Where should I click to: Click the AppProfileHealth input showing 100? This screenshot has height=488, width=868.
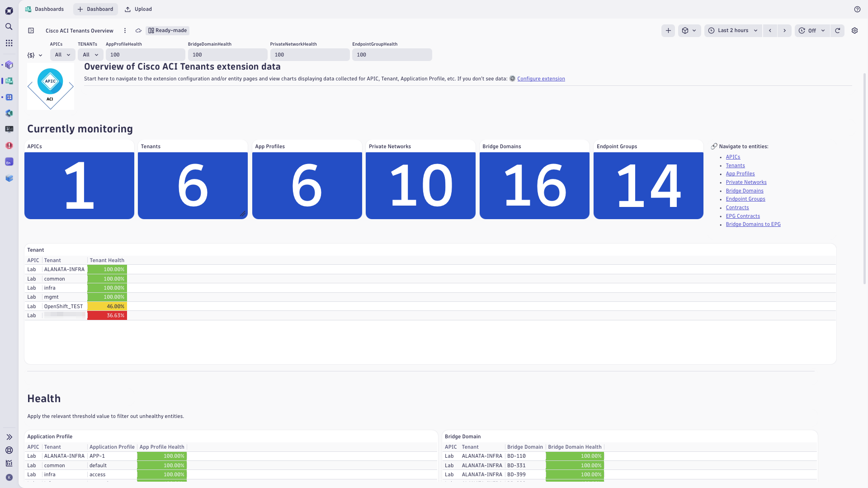(145, 55)
